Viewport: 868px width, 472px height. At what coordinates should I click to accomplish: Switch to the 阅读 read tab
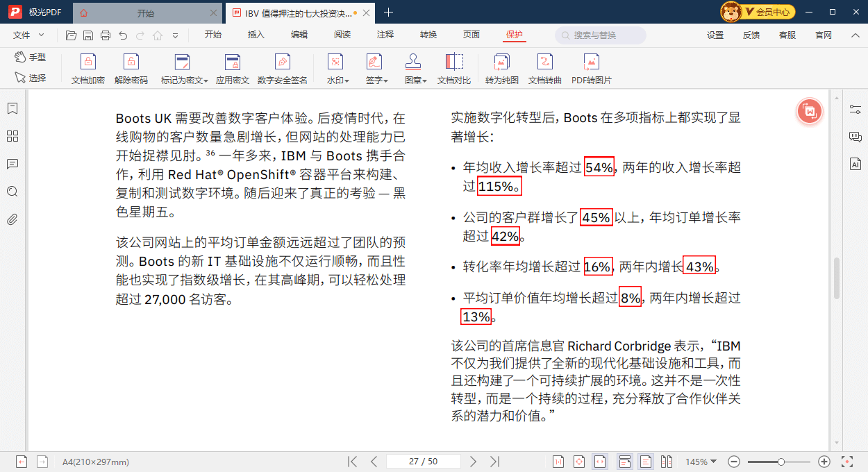(342, 35)
